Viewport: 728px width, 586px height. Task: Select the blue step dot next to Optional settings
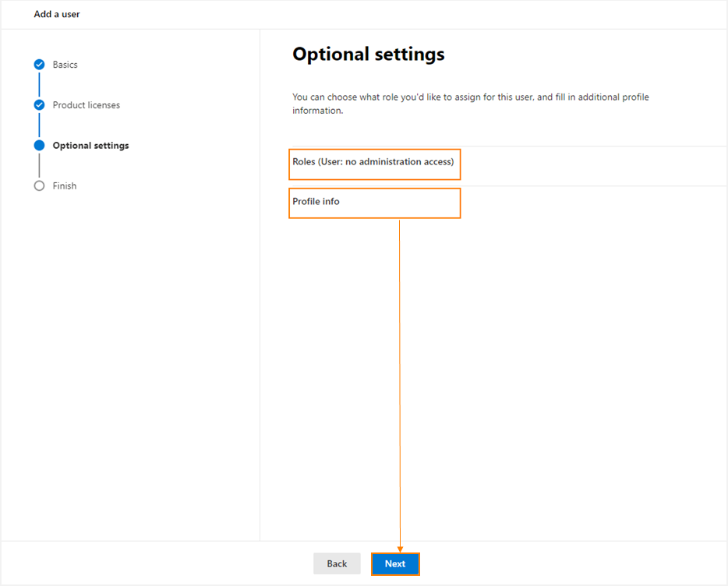pyautogui.click(x=39, y=145)
